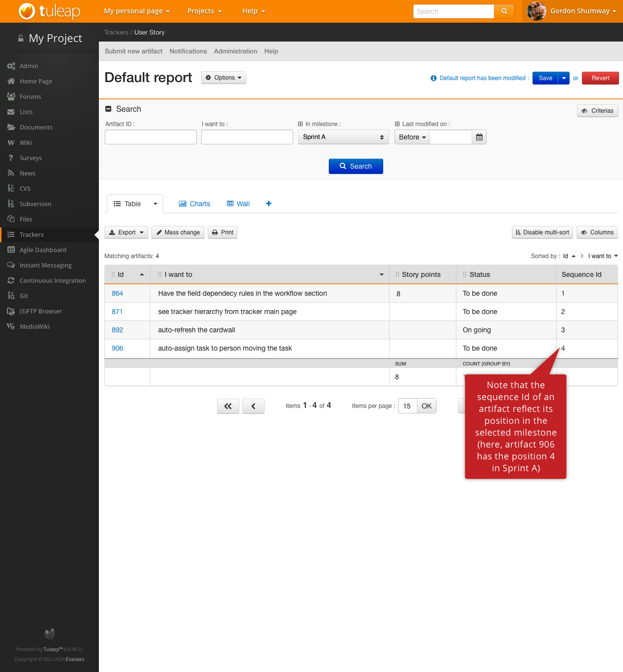Open artifact 892 link
Image resolution: width=623 pixels, height=672 pixels.
(117, 330)
